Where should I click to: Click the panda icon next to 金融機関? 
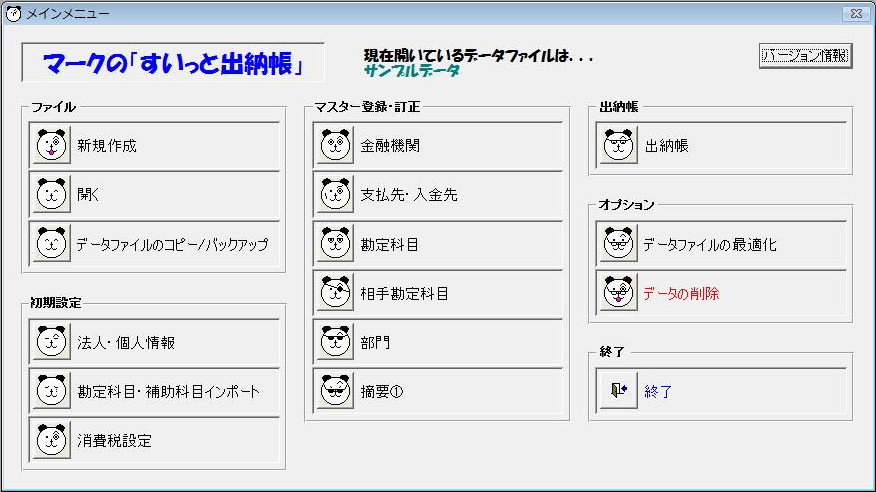tap(334, 146)
